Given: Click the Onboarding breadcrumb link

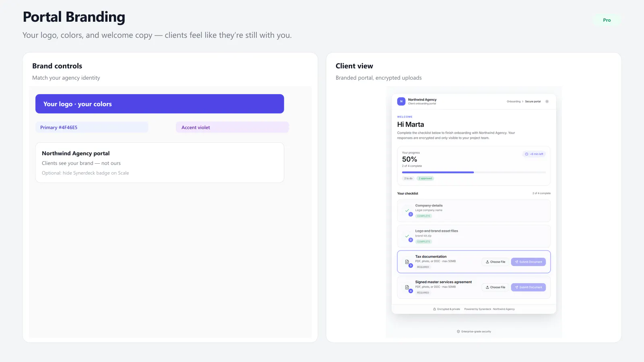Looking at the screenshot, I should point(514,102).
